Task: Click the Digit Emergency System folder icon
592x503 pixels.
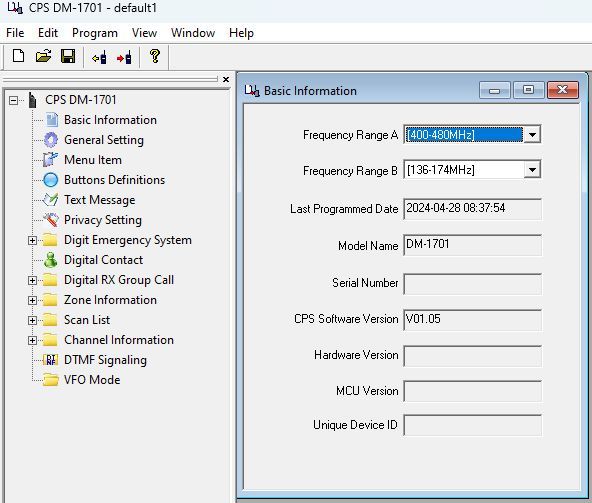Action: 50,240
